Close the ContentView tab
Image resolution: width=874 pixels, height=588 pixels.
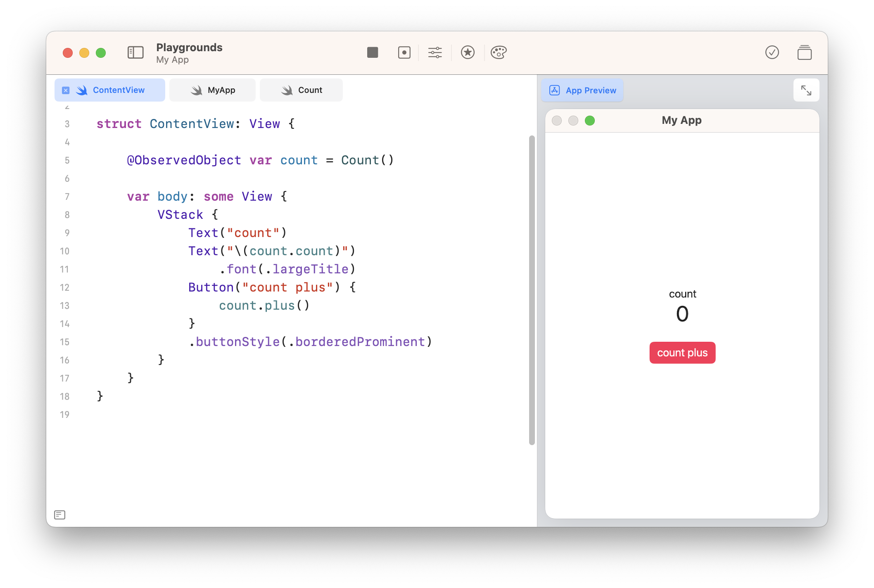[66, 90]
